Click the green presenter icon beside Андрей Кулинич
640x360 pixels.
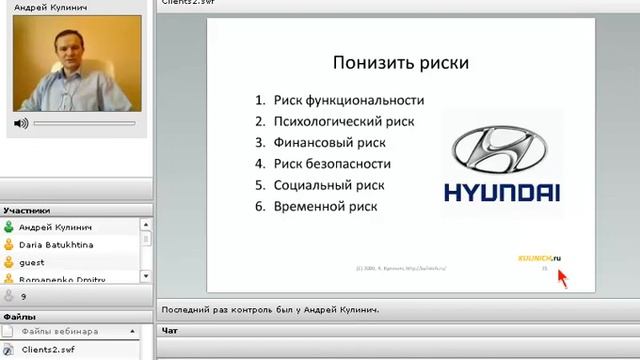[x=9, y=227]
